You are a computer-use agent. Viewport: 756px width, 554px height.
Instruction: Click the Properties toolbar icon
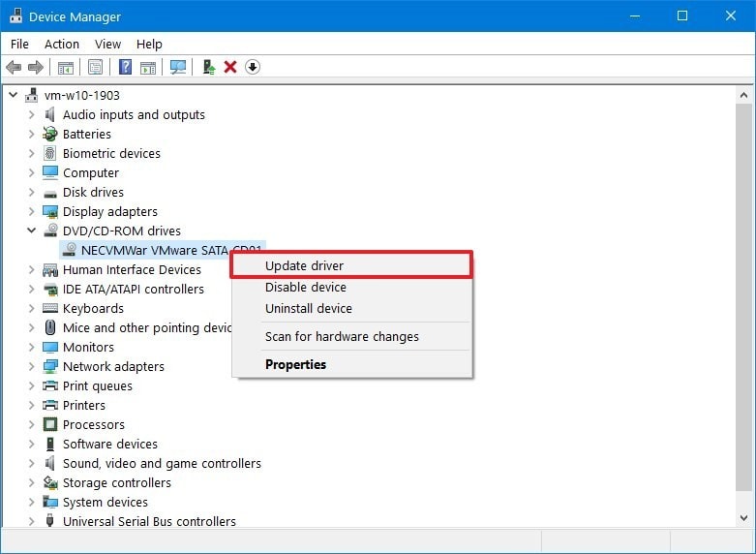(95, 67)
